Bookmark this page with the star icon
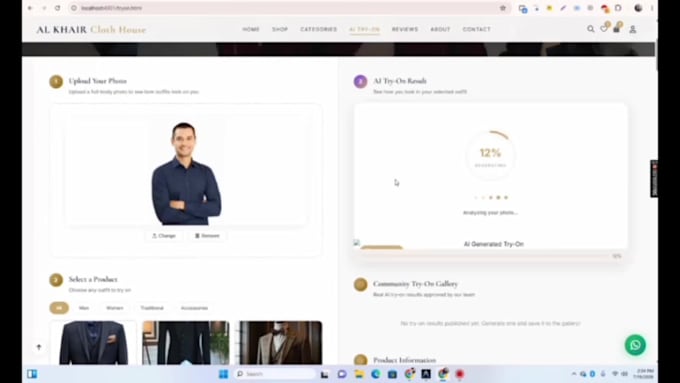The height and width of the screenshot is (383, 680). pyautogui.click(x=503, y=8)
